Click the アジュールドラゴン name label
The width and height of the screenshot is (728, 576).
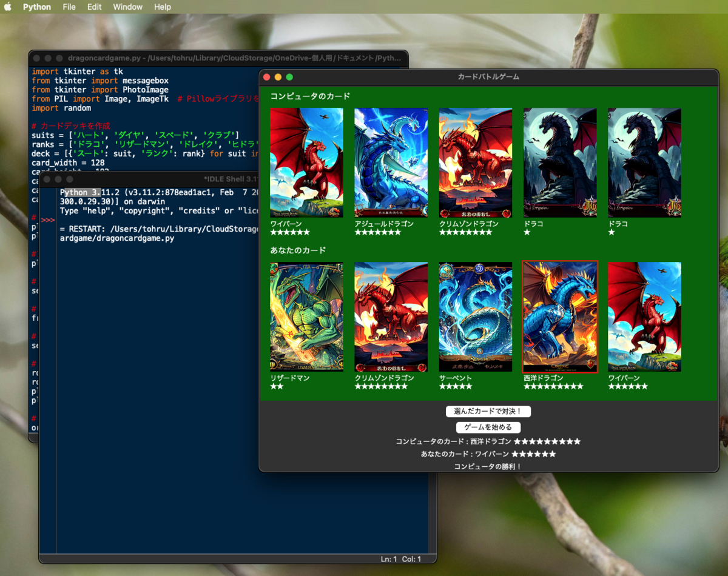coord(384,224)
